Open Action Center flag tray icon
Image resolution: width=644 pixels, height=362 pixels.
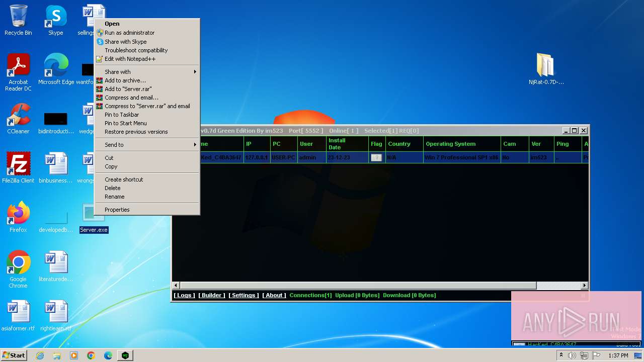pyautogui.click(x=596, y=355)
